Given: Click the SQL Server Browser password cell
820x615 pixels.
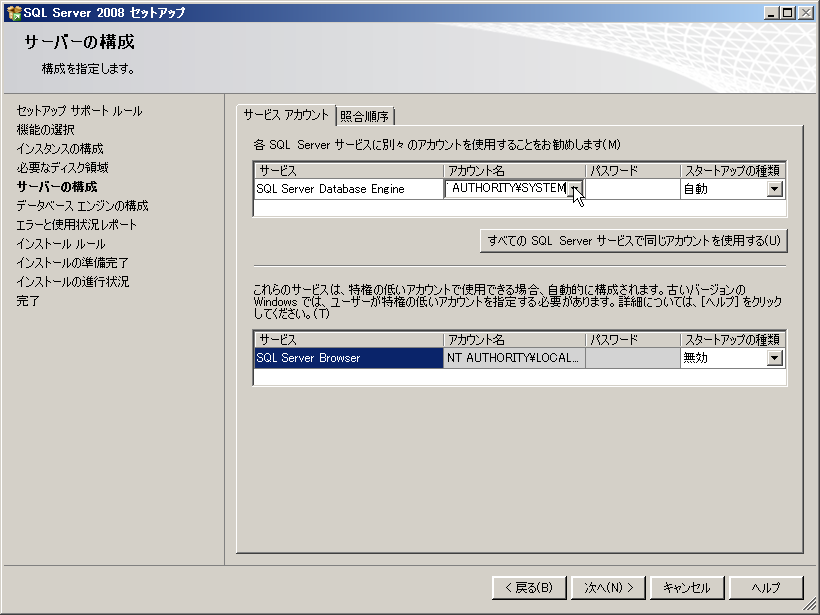Looking at the screenshot, I should coord(633,358).
